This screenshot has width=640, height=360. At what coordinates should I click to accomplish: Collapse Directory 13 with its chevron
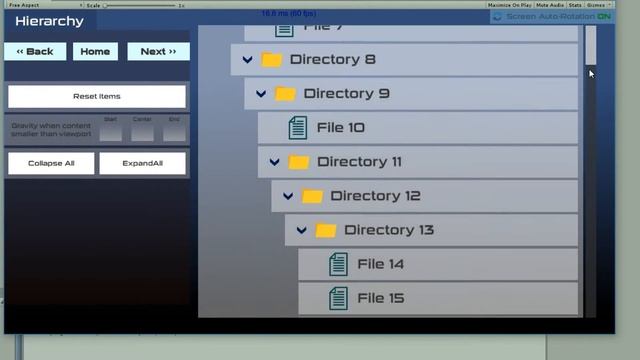(301, 231)
